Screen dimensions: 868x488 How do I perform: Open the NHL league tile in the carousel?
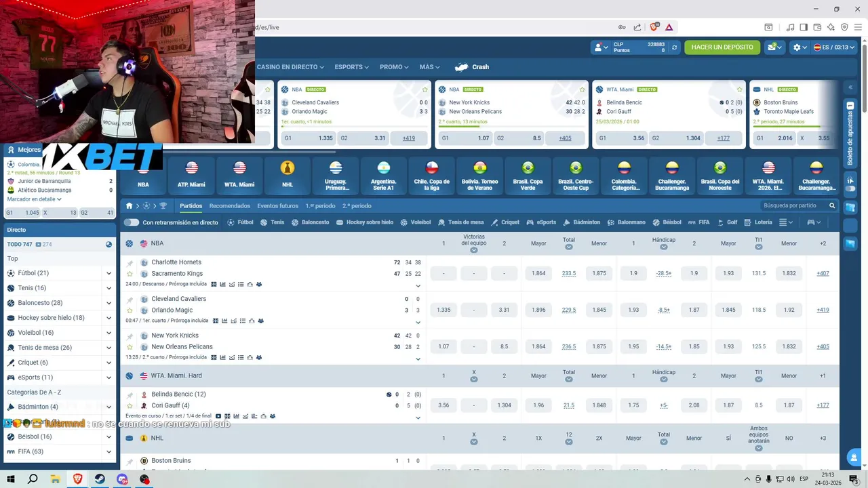click(288, 176)
